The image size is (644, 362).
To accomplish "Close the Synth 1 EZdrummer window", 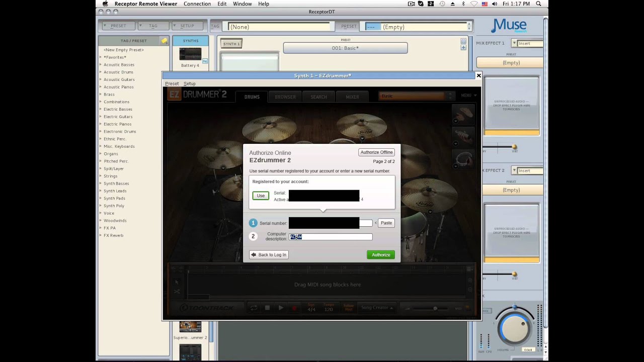I will tap(478, 75).
